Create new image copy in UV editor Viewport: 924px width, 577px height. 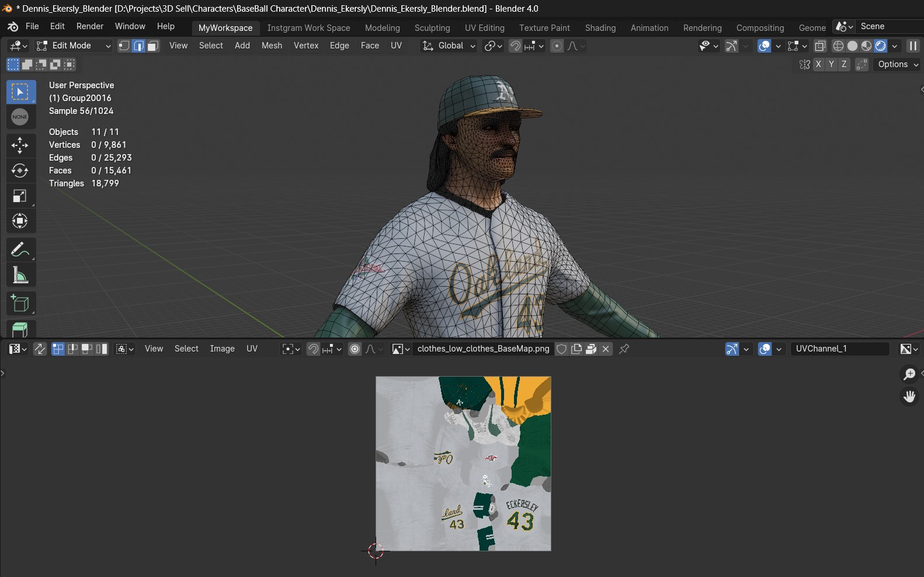coord(576,349)
